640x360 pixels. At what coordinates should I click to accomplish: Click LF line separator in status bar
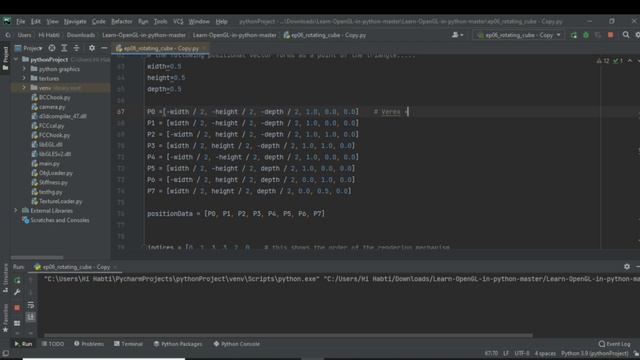(506, 353)
